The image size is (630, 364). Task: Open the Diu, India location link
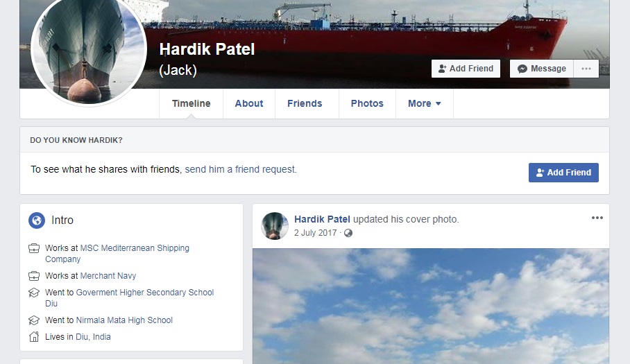(93, 337)
